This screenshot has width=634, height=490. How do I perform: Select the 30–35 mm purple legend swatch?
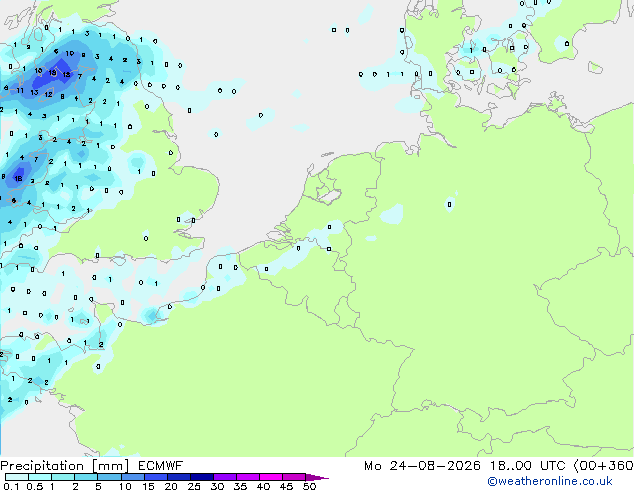coord(225,477)
